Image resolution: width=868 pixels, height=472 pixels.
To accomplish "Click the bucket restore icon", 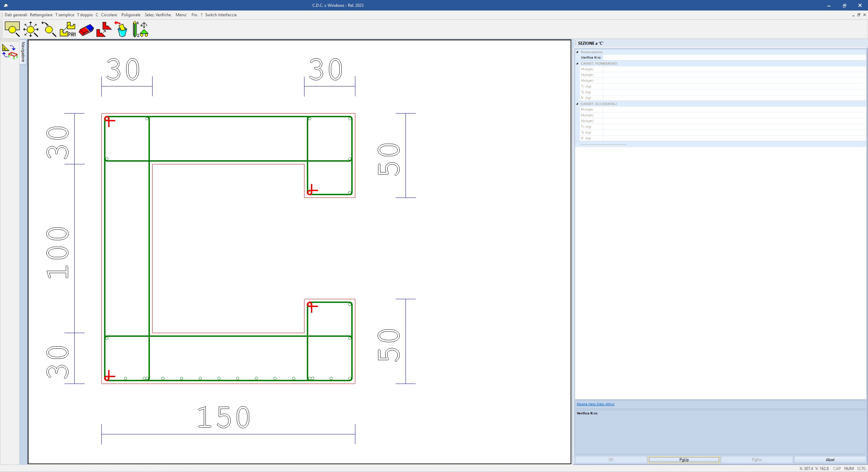I will pyautogui.click(x=121, y=29).
